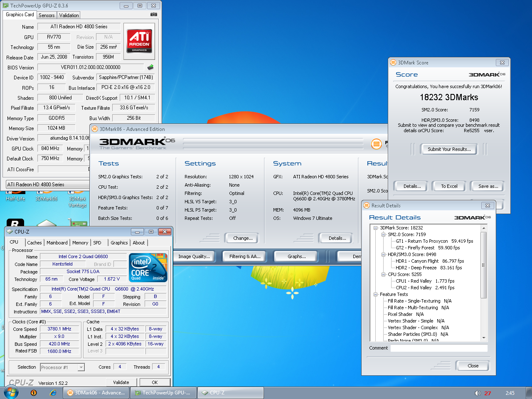This screenshot has width=532, height=399.
Task: Click Details... under the 3DMark06 System section
Action: pos(337,238)
